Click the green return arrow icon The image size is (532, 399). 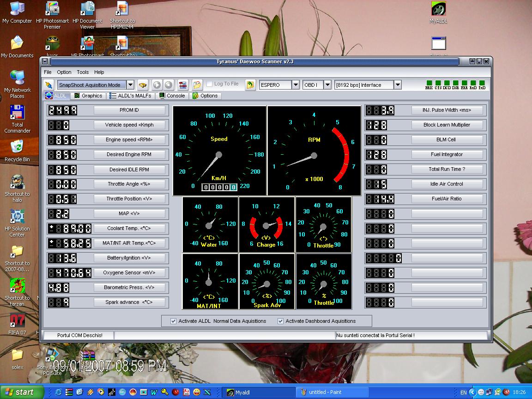250,85
